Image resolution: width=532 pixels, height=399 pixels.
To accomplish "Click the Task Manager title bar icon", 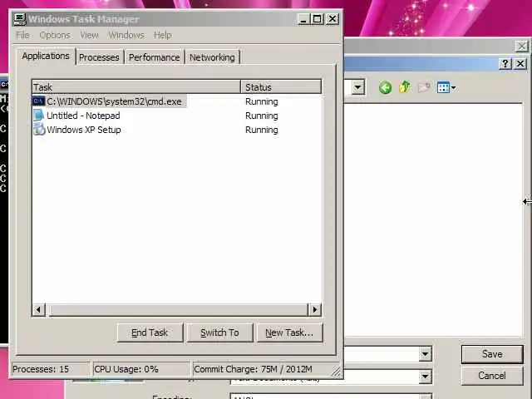I will (20, 19).
